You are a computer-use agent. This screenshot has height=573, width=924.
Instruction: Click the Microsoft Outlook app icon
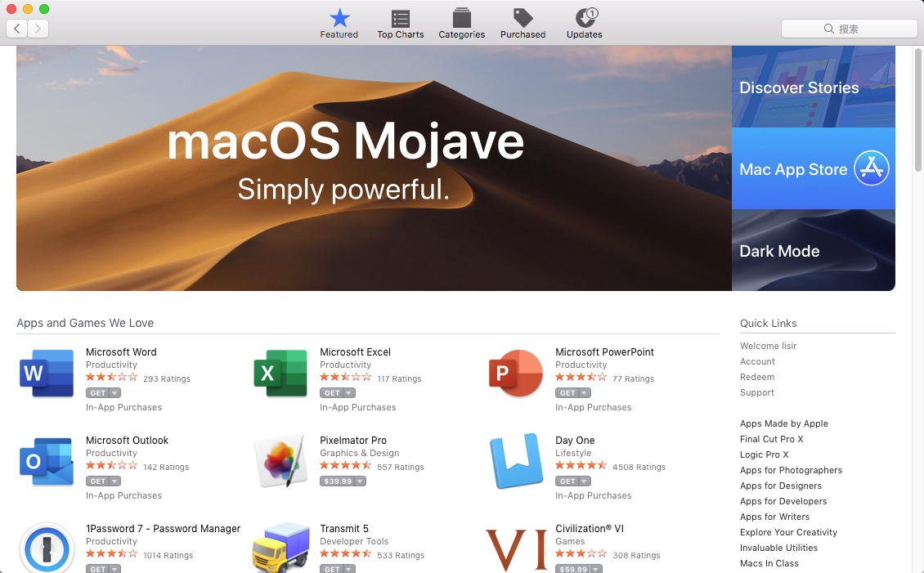coord(47,462)
